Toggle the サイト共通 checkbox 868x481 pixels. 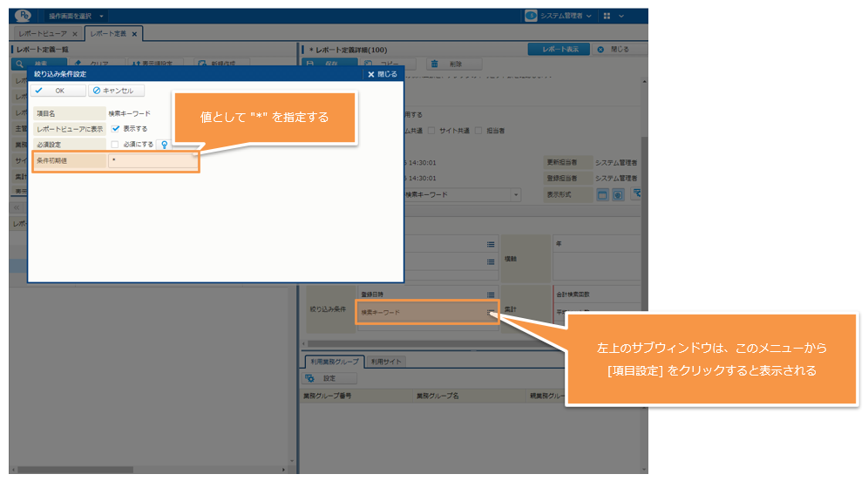point(431,131)
